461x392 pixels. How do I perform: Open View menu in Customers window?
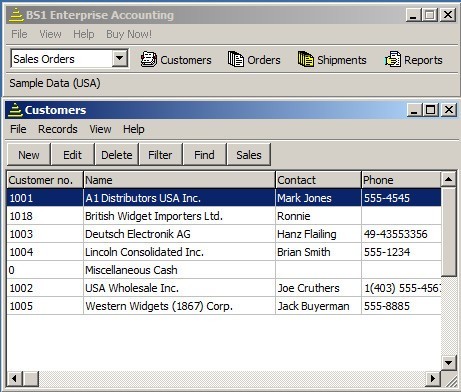tap(100, 129)
